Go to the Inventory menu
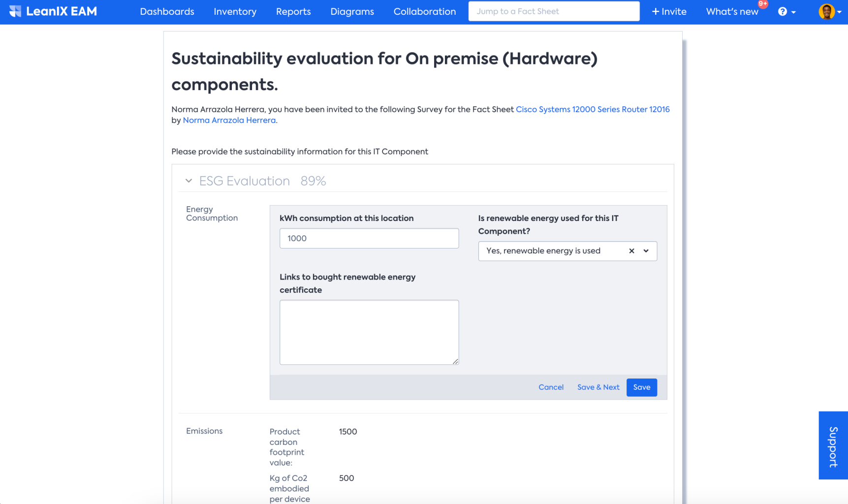 (x=235, y=11)
